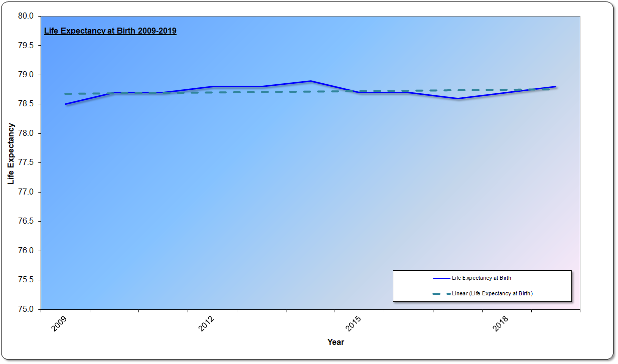The height and width of the screenshot is (364, 618).
Task: Select the 80.0 vertical axis label
Action: click(26, 16)
